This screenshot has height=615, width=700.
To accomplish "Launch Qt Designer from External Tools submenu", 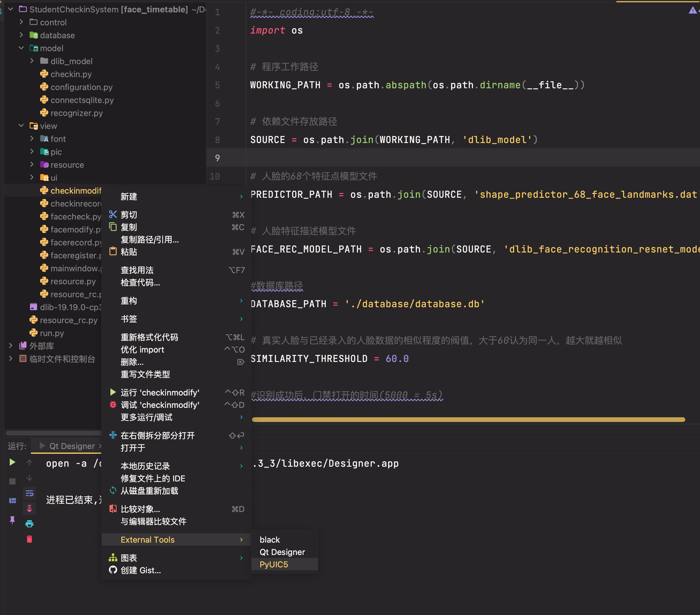I will click(x=285, y=552).
